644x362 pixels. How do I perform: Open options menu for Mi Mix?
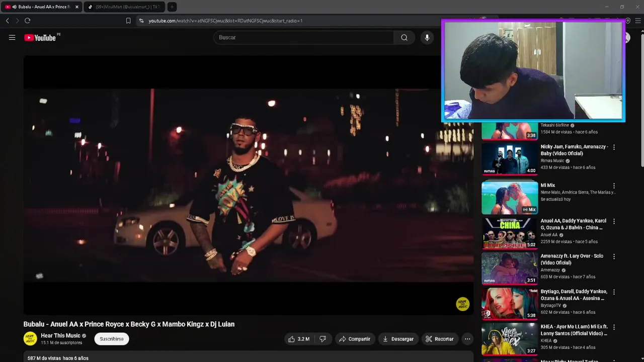point(614,186)
